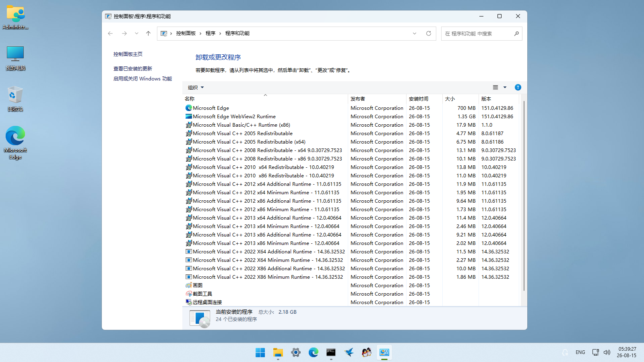This screenshot has width=644, height=362.
Task: Select 程序 in address breadcrumb
Action: tap(211, 33)
